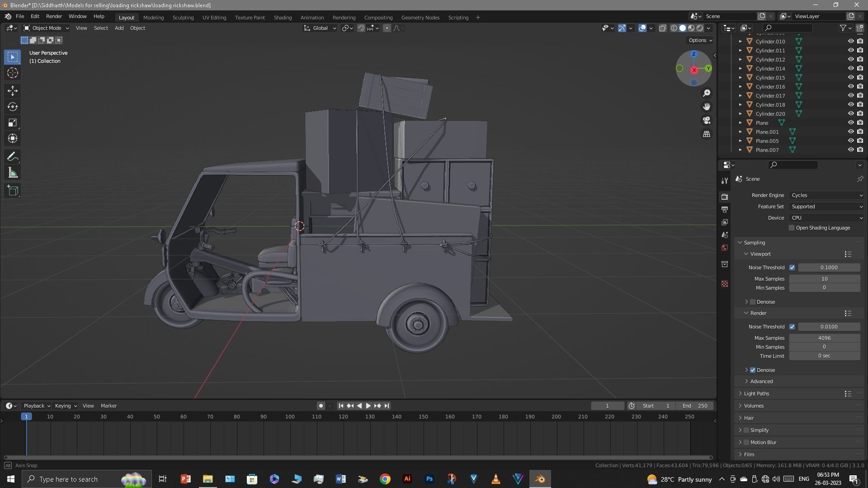Expand the Advanced sampling section
The height and width of the screenshot is (488, 868).
pyautogui.click(x=761, y=381)
